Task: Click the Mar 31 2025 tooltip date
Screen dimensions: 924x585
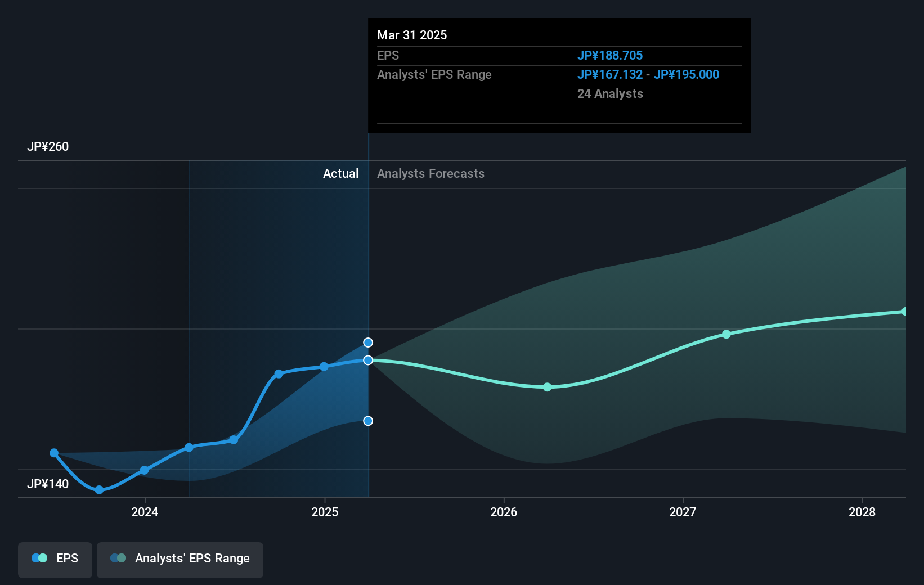Action: coord(412,35)
